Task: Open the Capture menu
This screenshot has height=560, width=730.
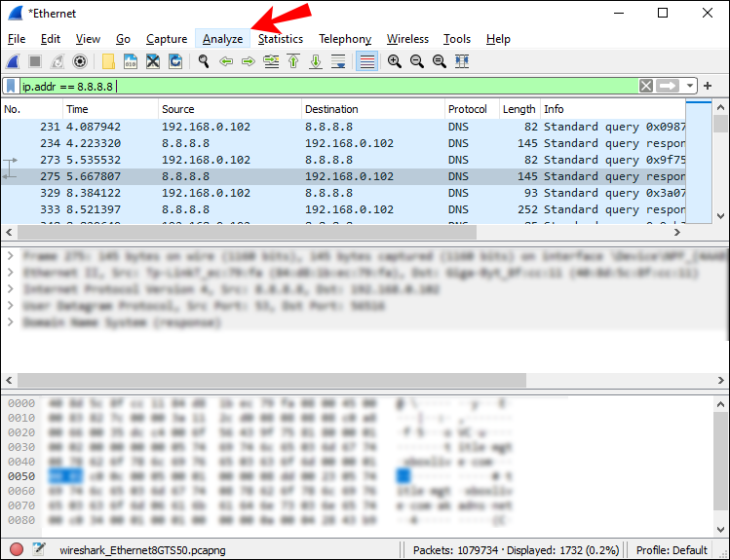Action: (x=167, y=39)
